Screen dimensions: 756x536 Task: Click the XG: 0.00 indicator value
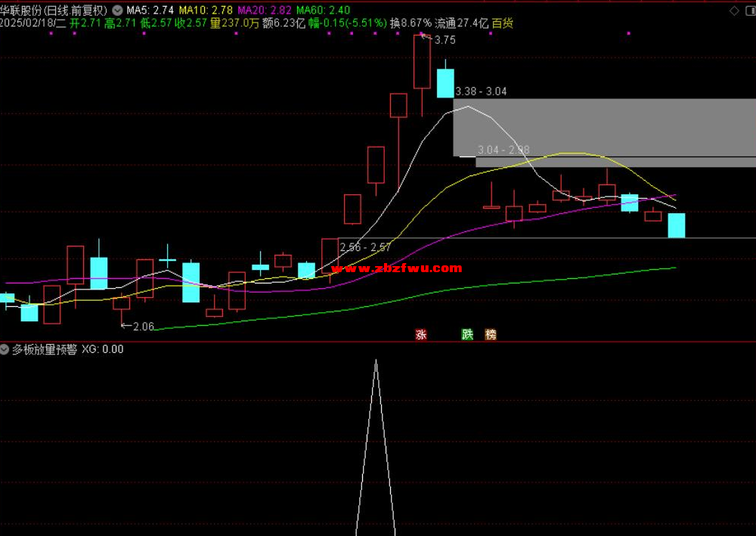[102, 349]
